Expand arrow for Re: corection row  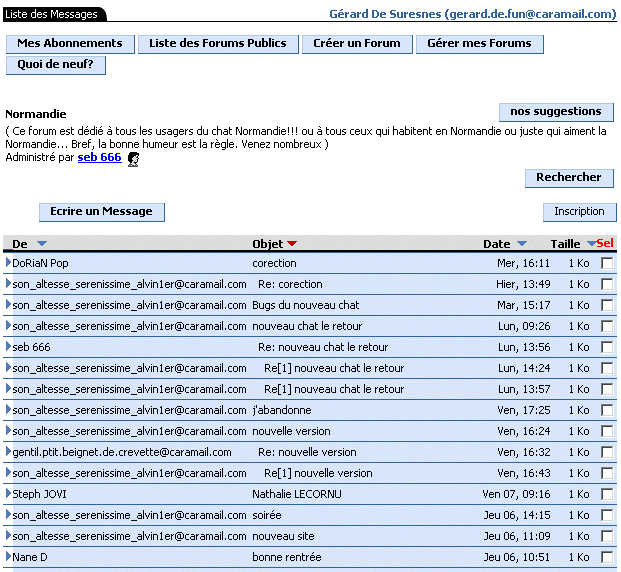[x=8, y=283]
